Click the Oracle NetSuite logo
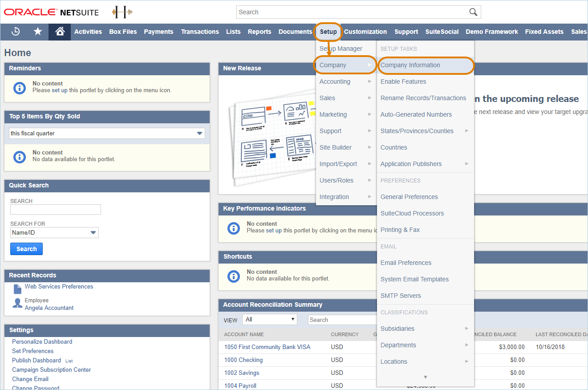This screenshot has height=390, width=588. pos(52,12)
